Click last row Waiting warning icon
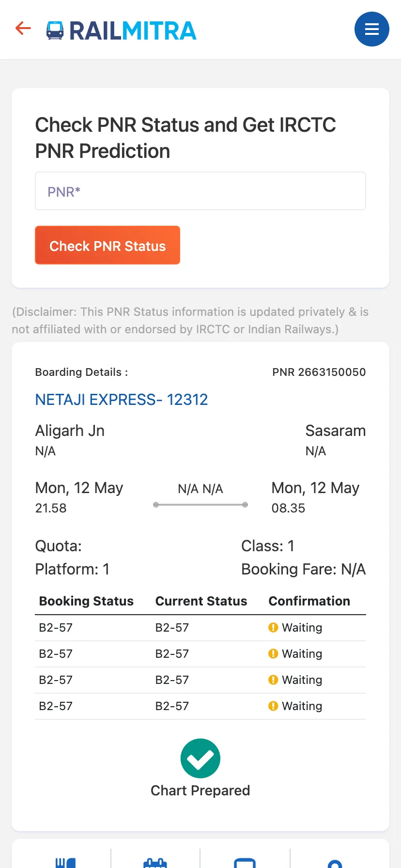The width and height of the screenshot is (401, 868). tap(273, 706)
